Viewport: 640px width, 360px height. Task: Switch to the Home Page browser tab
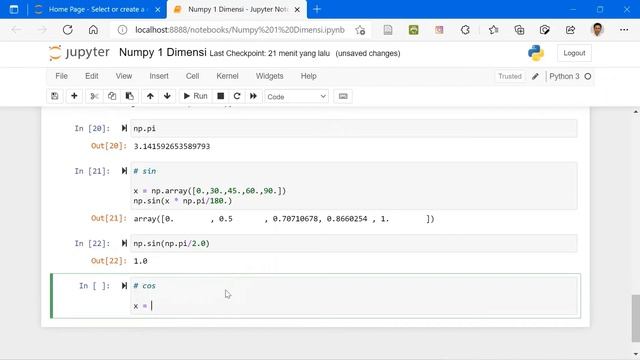click(x=97, y=9)
